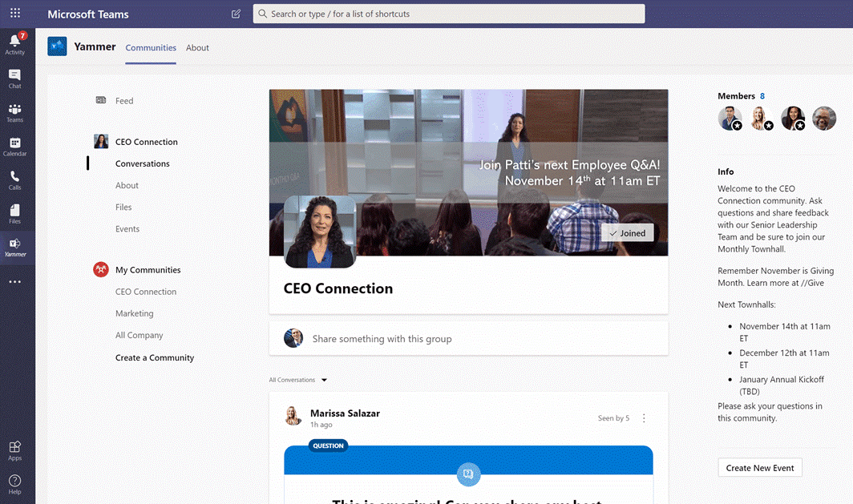Open Chat in the left rail
853x504 pixels.
[14, 78]
